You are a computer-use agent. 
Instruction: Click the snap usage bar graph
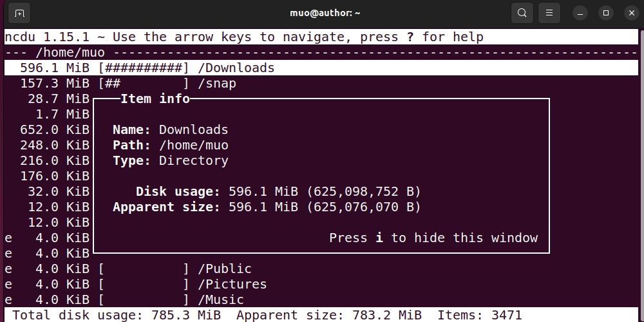[x=144, y=83]
